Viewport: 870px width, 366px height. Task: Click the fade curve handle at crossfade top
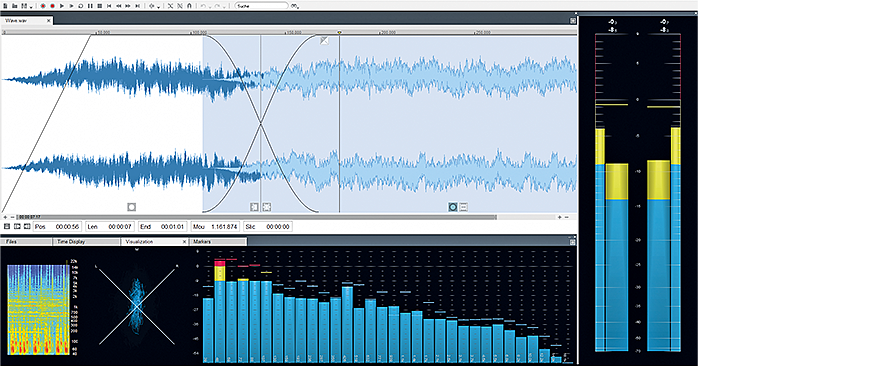(324, 40)
